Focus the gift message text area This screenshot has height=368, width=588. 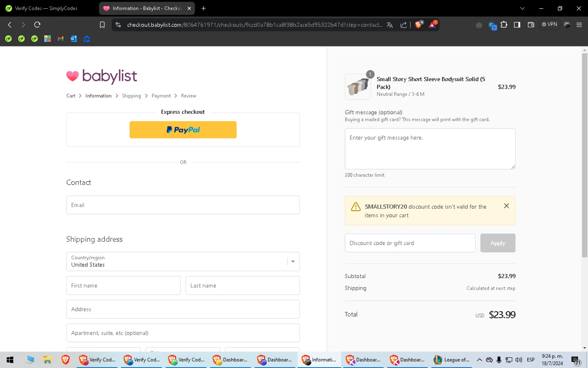point(430,149)
